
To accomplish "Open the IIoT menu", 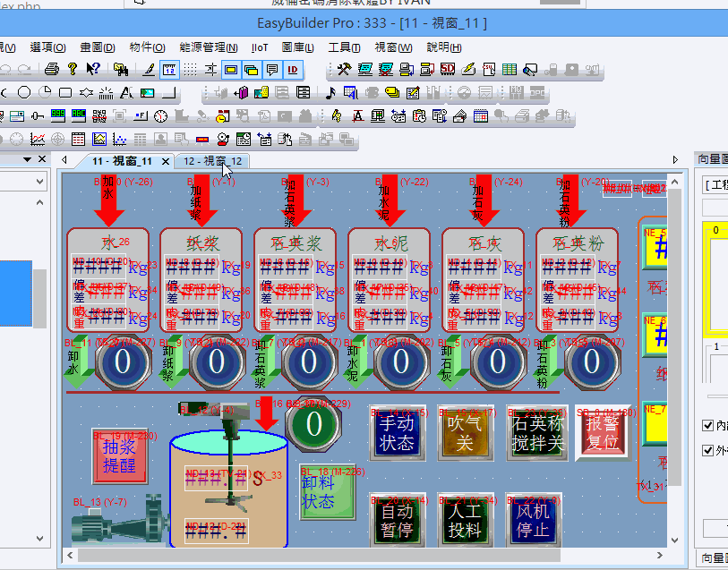I will pos(259,47).
